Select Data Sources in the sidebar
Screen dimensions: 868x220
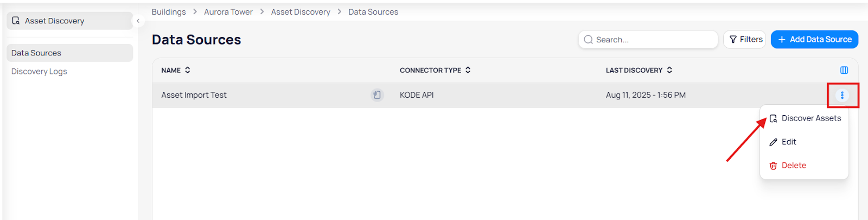click(36, 53)
